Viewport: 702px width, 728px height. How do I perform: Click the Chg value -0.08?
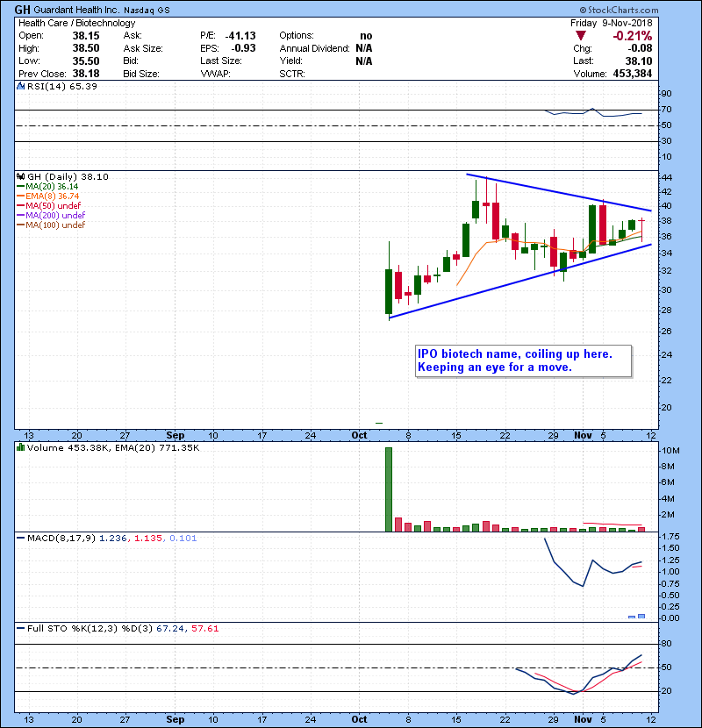pyautogui.click(x=640, y=48)
